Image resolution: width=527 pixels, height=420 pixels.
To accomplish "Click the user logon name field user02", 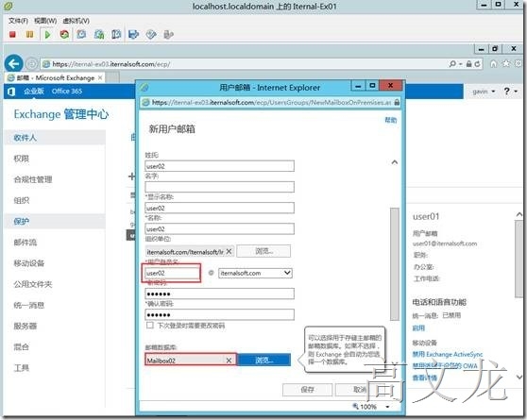I will tap(172, 273).
